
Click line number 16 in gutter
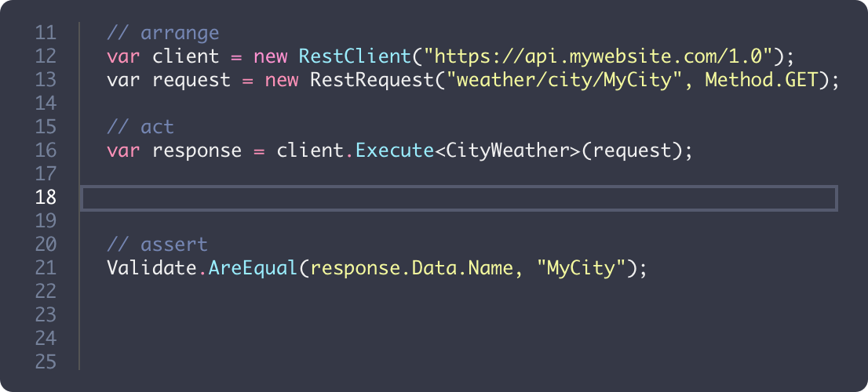[46, 151]
